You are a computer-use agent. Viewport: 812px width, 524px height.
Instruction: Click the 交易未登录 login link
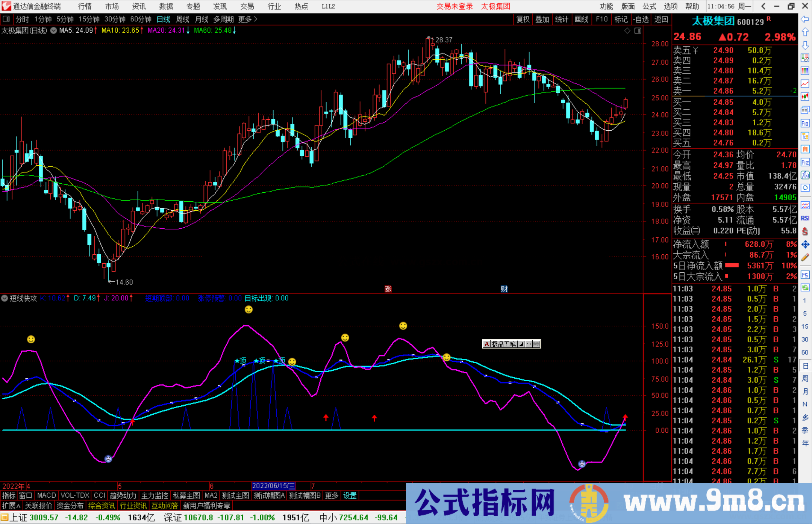[x=454, y=6]
